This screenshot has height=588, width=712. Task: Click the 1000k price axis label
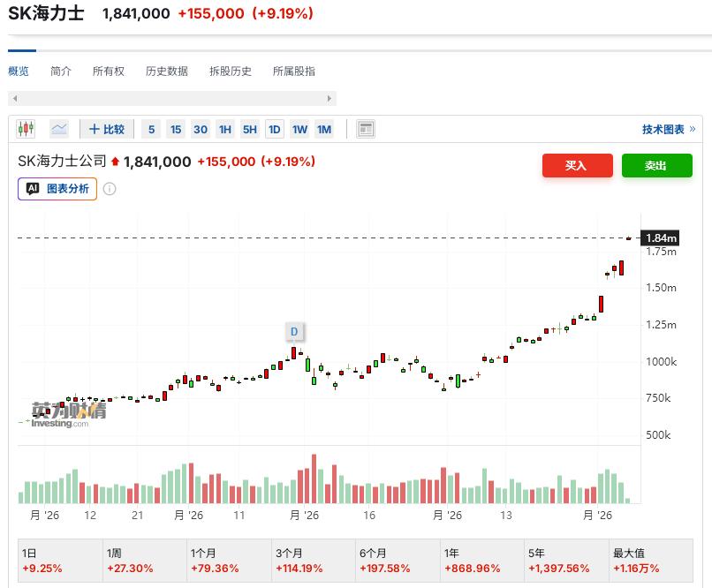(x=661, y=362)
